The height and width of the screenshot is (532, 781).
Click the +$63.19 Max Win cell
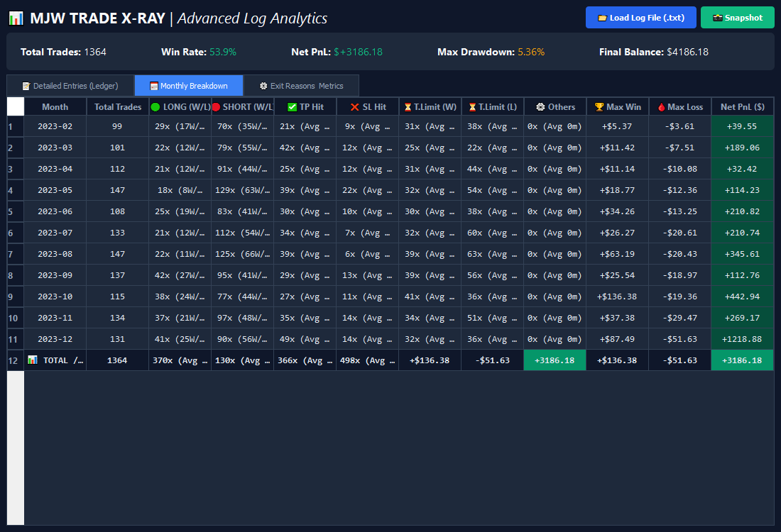[x=618, y=254]
